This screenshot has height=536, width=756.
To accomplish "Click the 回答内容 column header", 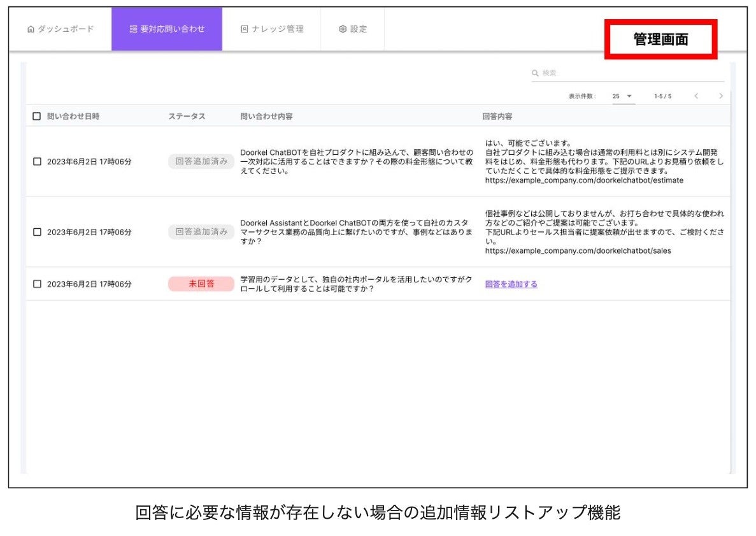I will [497, 116].
